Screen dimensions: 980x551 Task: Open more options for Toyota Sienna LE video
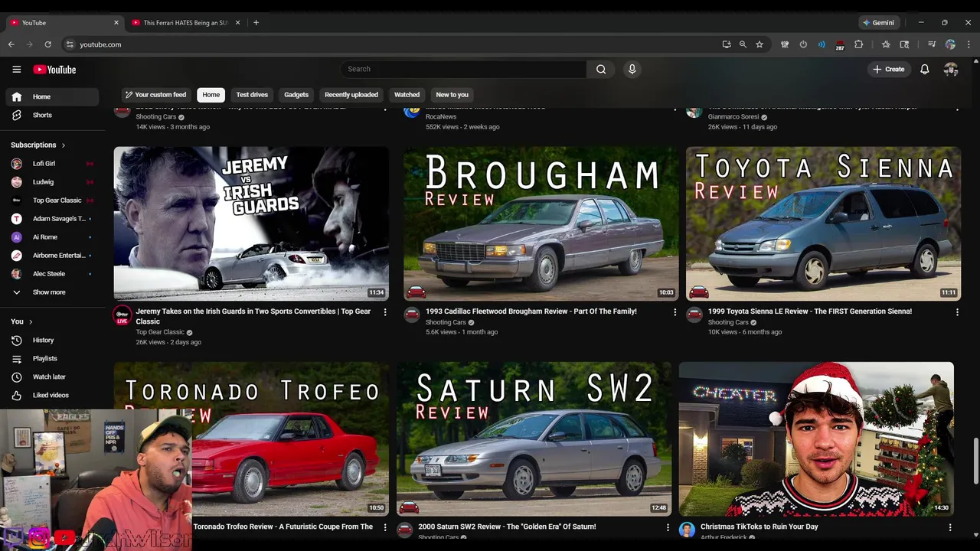pyautogui.click(x=957, y=312)
